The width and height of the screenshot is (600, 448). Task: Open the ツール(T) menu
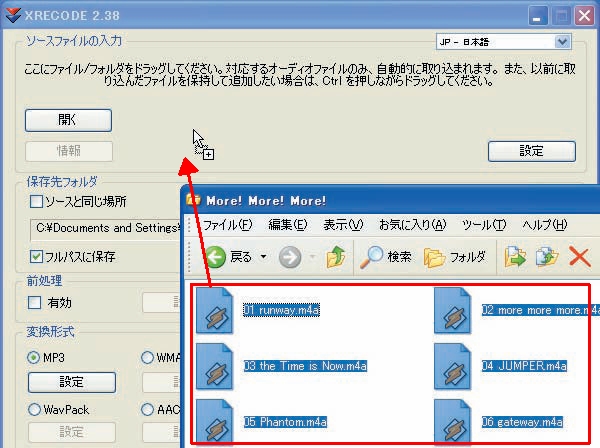pyautogui.click(x=484, y=225)
